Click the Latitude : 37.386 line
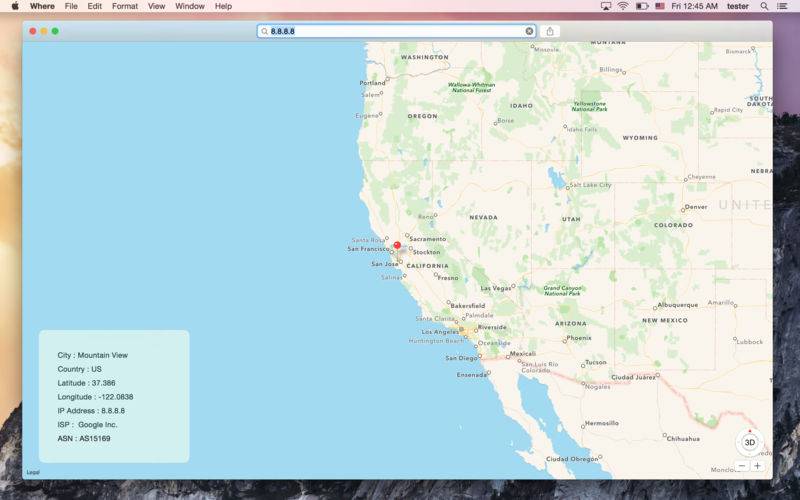Screen dimensions: 800x500 (86, 383)
